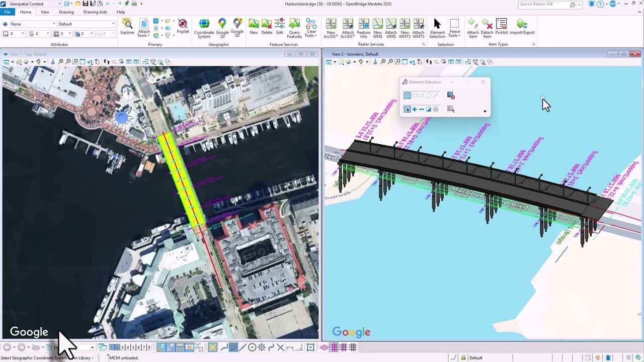Switch to the Drawing ribbon tab
The height and width of the screenshot is (362, 644).
click(66, 12)
